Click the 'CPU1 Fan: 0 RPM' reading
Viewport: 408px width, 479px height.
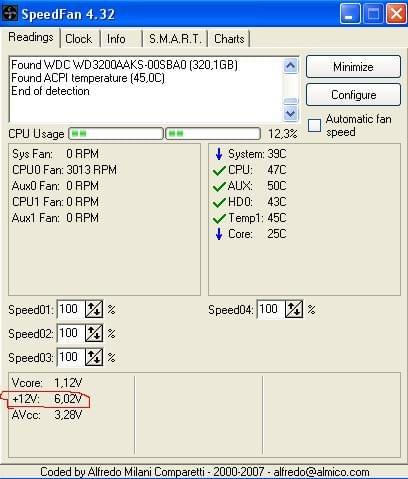pyautogui.click(x=55, y=202)
